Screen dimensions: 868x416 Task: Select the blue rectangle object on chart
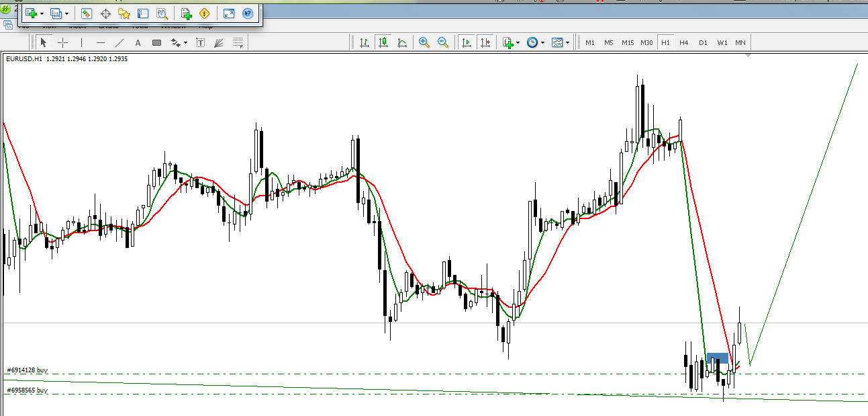click(718, 358)
